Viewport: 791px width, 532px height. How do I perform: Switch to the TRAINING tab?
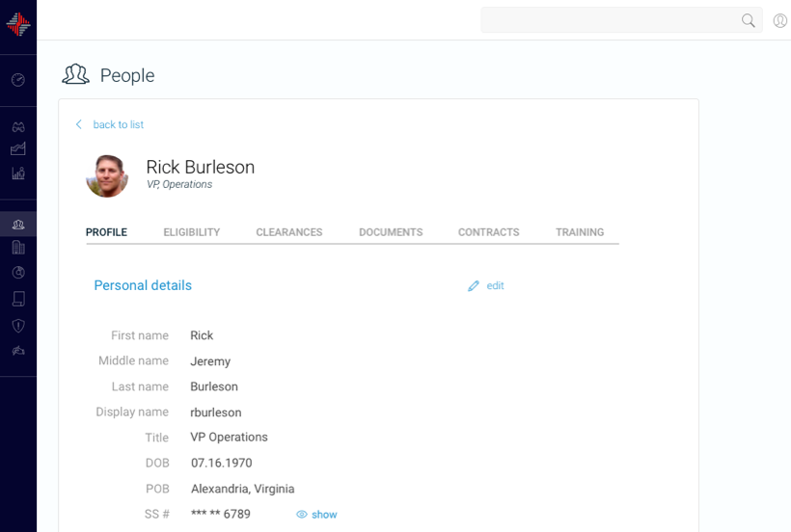pyautogui.click(x=580, y=232)
